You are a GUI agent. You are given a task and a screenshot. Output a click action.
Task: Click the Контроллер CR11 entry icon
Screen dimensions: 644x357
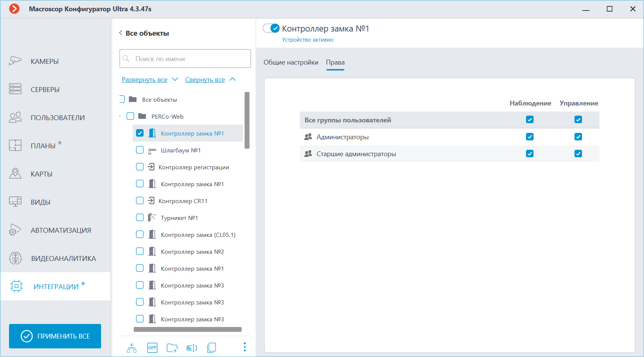151,200
